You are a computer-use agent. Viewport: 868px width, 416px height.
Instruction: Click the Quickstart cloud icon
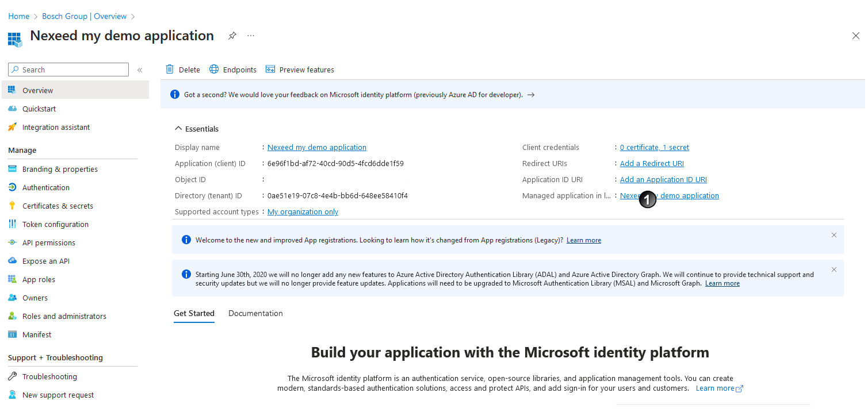[x=12, y=109]
